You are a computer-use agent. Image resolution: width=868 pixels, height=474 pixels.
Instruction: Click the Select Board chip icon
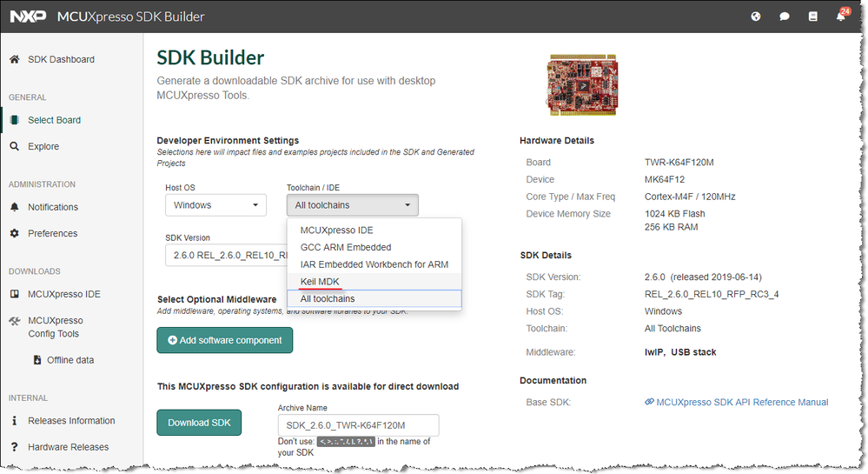point(15,120)
